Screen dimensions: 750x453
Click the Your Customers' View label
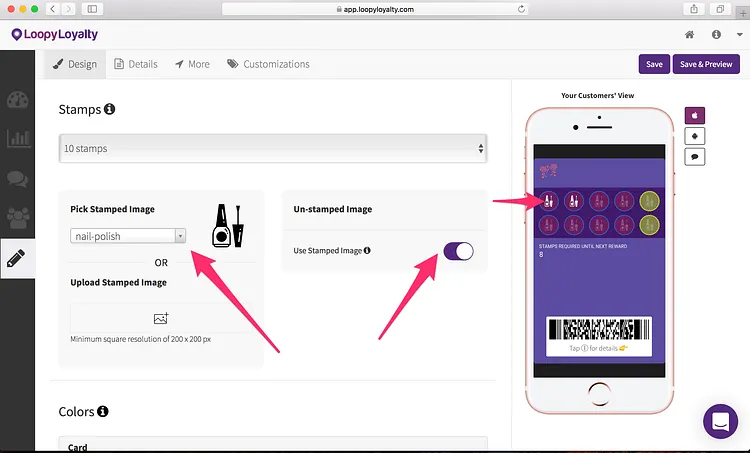598,95
